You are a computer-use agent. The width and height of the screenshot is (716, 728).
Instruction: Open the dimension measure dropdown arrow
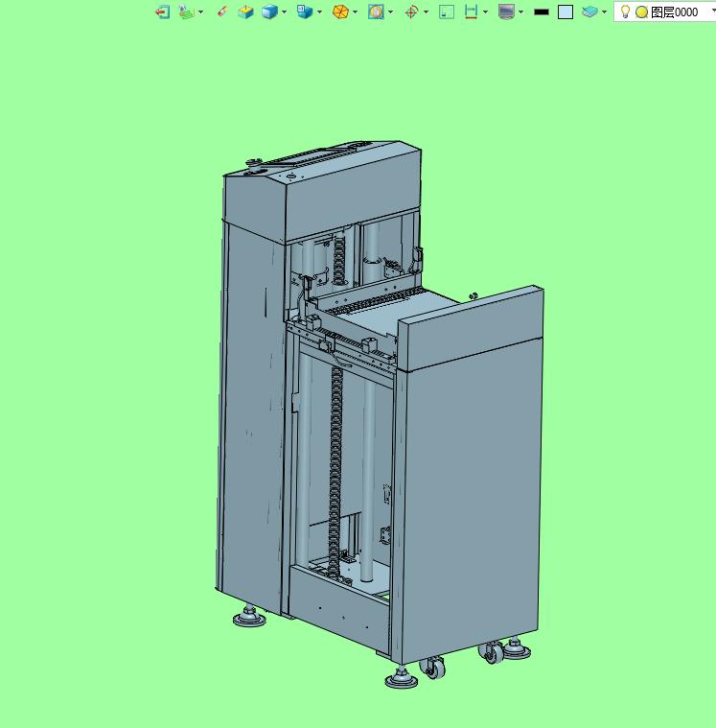click(x=485, y=12)
